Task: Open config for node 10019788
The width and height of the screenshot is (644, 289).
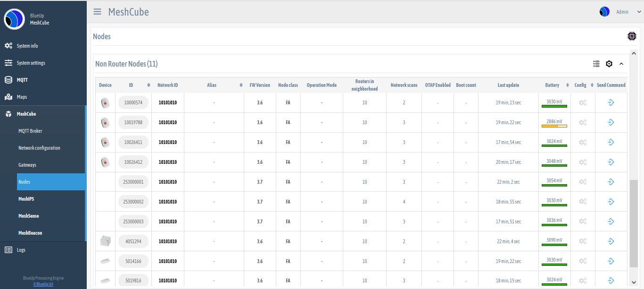Action: click(583, 123)
